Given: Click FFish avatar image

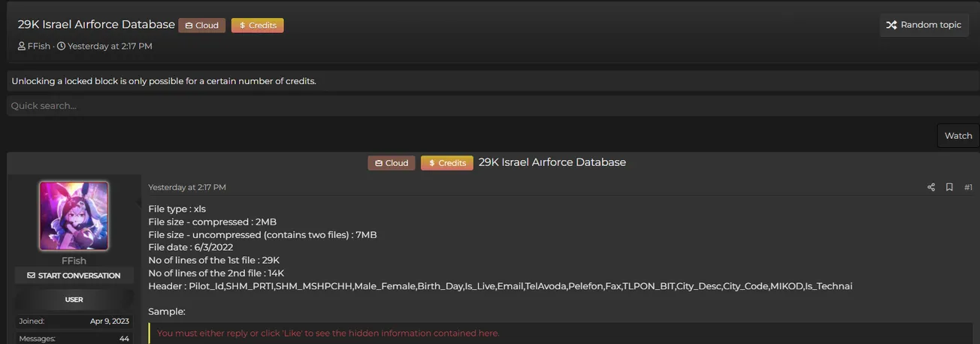Looking at the screenshot, I should 74,216.
